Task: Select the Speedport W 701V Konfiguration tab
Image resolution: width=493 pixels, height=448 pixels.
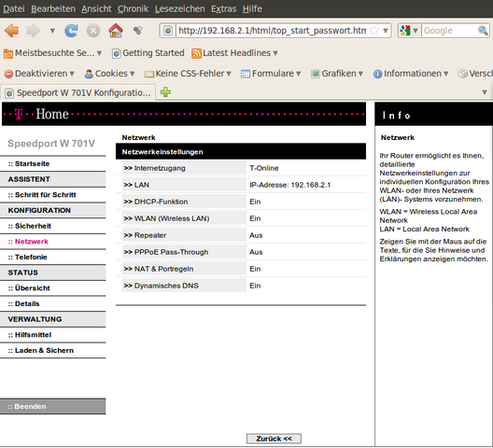Action: tap(78, 92)
